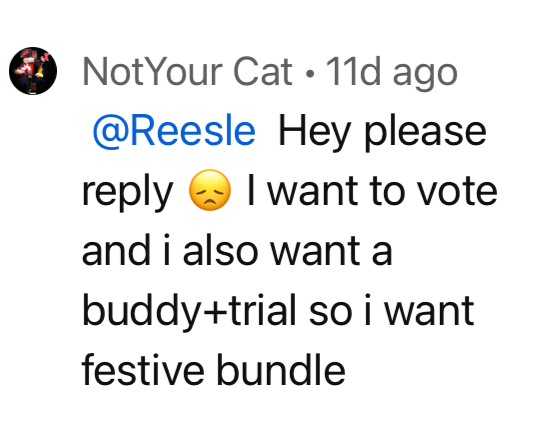Viewport: 559px width, 435px height.
Task: Click the bullet separator before 11d ago
Action: pos(310,74)
